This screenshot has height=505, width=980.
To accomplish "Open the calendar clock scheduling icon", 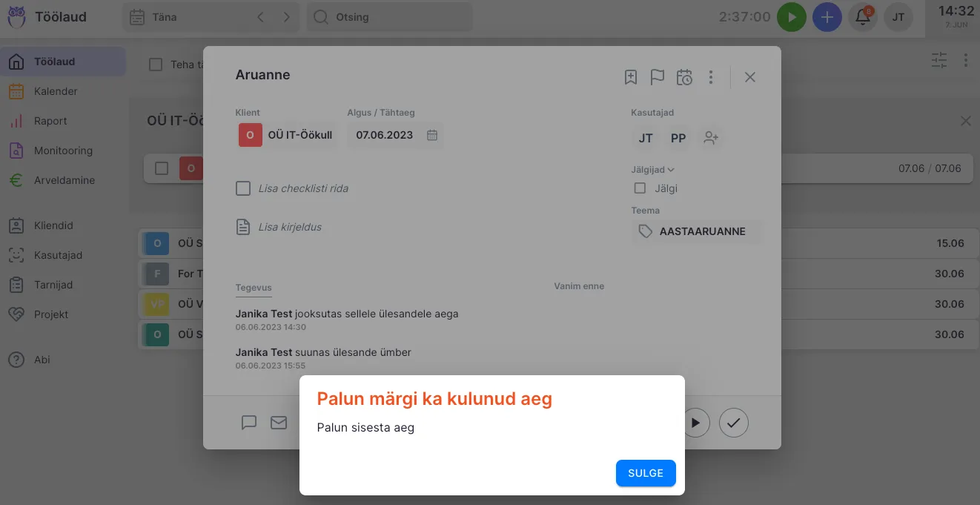I will coord(684,77).
